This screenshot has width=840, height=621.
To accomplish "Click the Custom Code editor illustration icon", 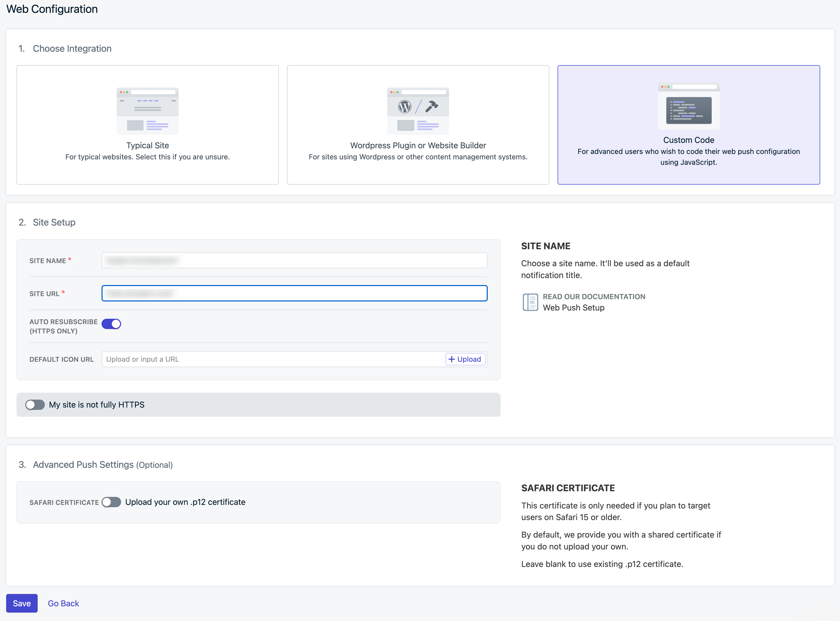I will [688, 106].
